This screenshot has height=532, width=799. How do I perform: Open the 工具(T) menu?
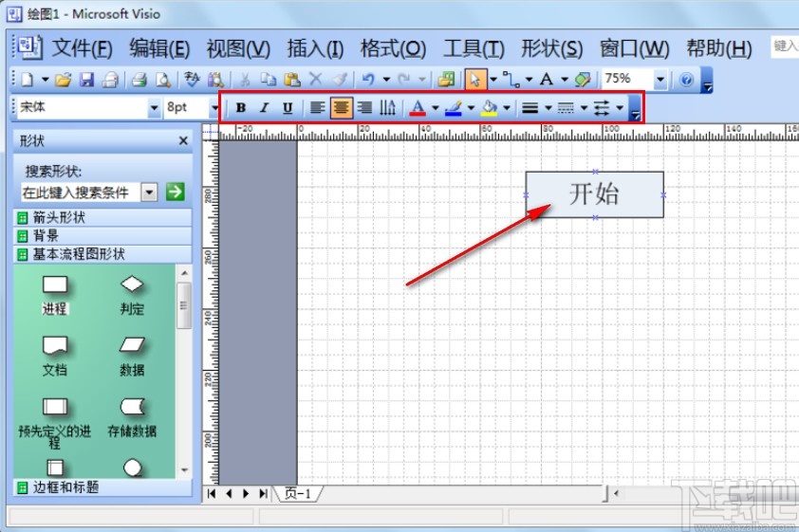474,49
